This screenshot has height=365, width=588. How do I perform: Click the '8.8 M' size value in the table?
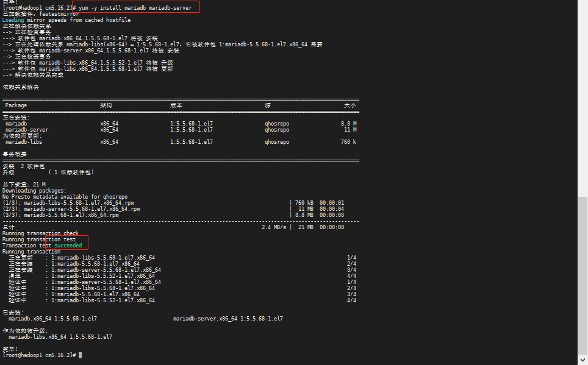(x=349, y=123)
